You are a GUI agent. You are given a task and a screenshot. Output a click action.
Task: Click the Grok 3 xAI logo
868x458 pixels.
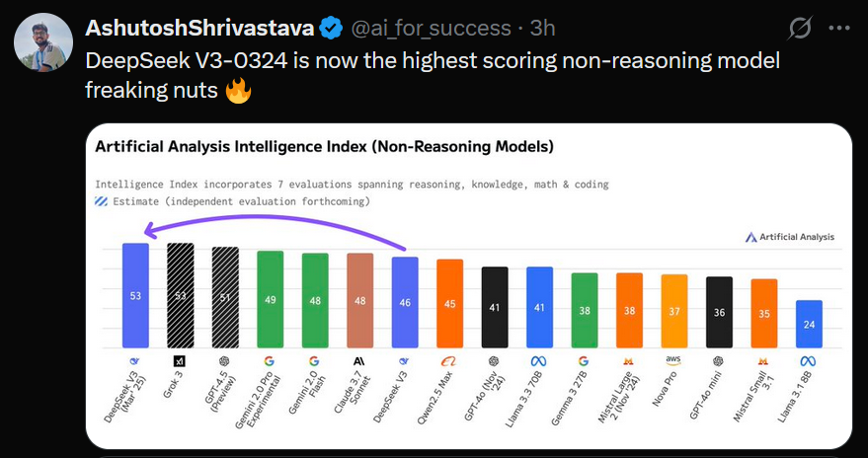coord(180,361)
